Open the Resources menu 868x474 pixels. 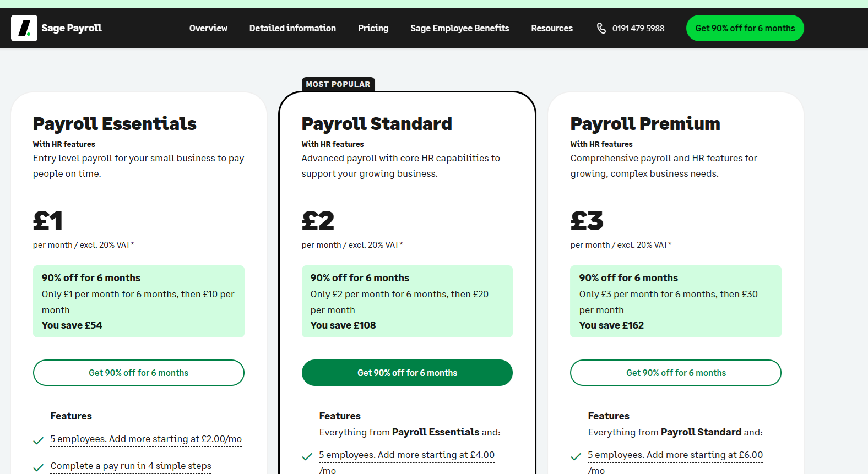[x=551, y=28]
